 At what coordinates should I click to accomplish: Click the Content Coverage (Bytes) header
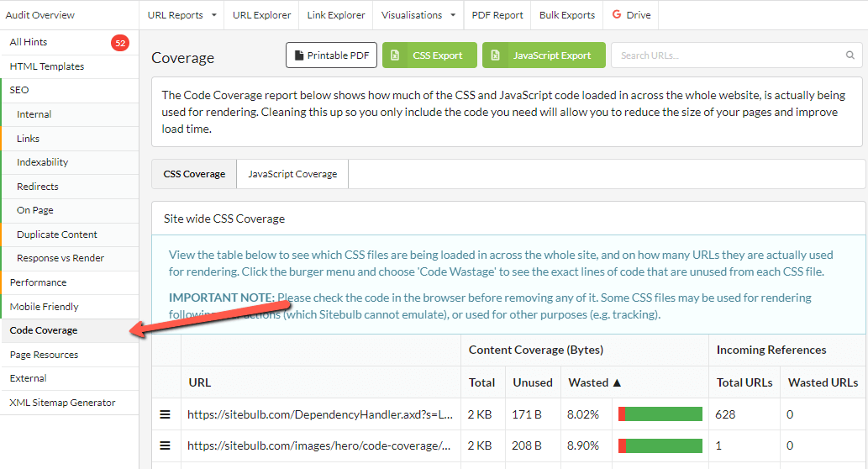[536, 350]
